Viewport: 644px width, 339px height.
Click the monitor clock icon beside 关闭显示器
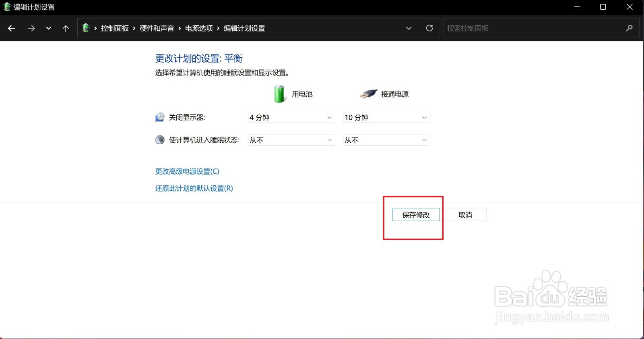pos(160,117)
